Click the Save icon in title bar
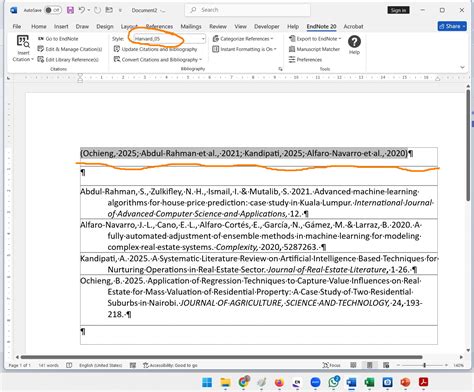This screenshot has height=392, width=474. pyautogui.click(x=70, y=10)
